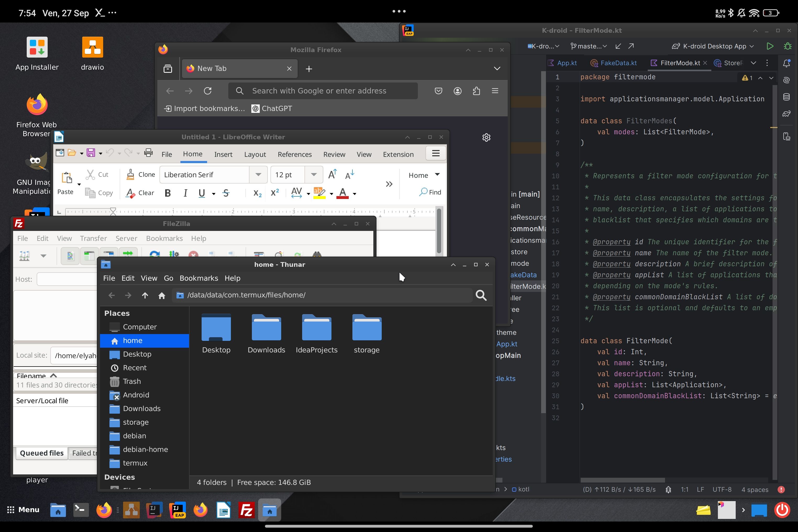Open the Firefox application menu
The width and height of the screenshot is (798, 532).
tap(495, 91)
